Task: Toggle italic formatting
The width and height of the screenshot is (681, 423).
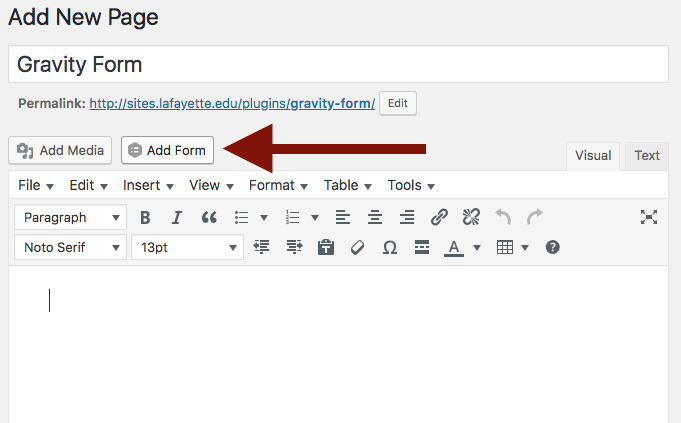Action: (x=177, y=217)
